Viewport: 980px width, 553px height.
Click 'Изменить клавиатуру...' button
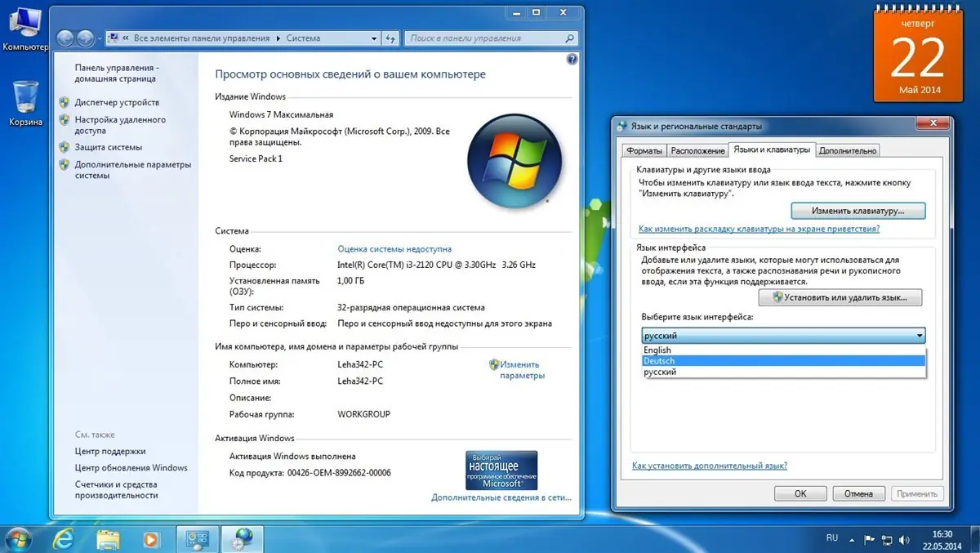pos(858,211)
